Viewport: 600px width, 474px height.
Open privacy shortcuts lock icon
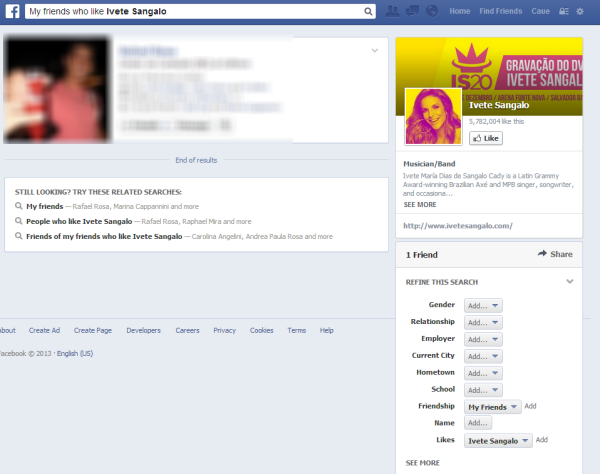(565, 11)
